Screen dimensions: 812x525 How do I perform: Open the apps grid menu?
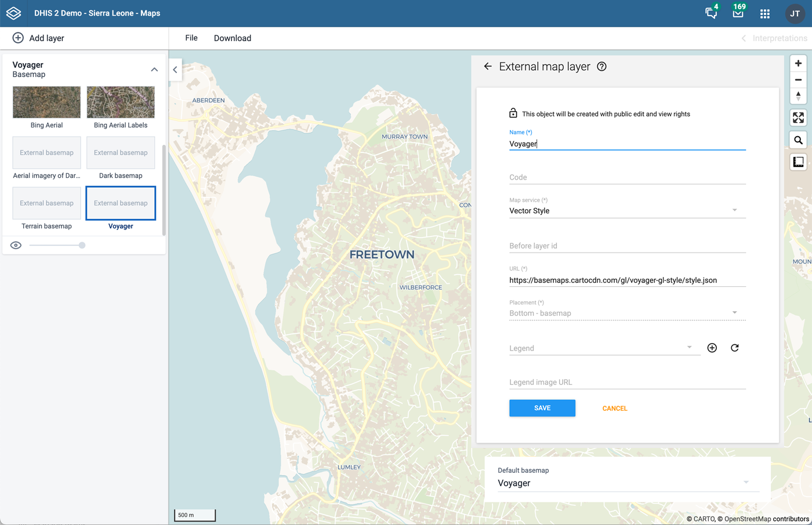tap(764, 13)
